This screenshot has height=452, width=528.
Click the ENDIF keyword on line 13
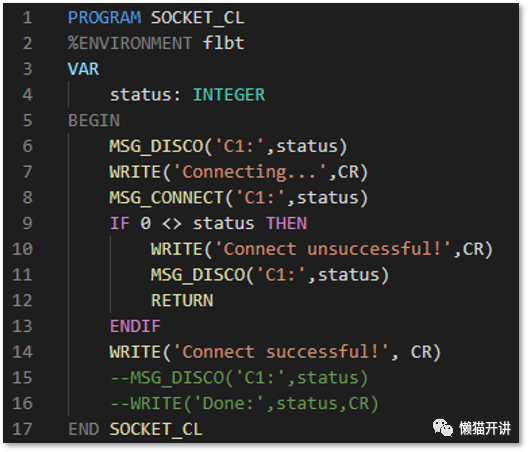135,326
